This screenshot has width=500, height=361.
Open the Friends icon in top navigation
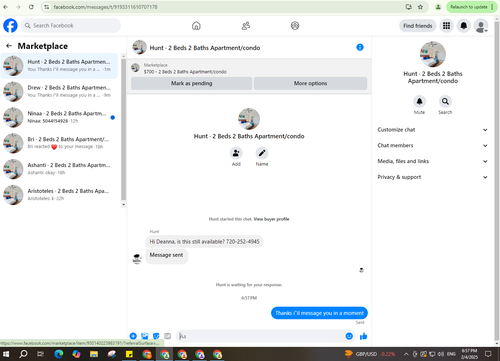(246, 26)
